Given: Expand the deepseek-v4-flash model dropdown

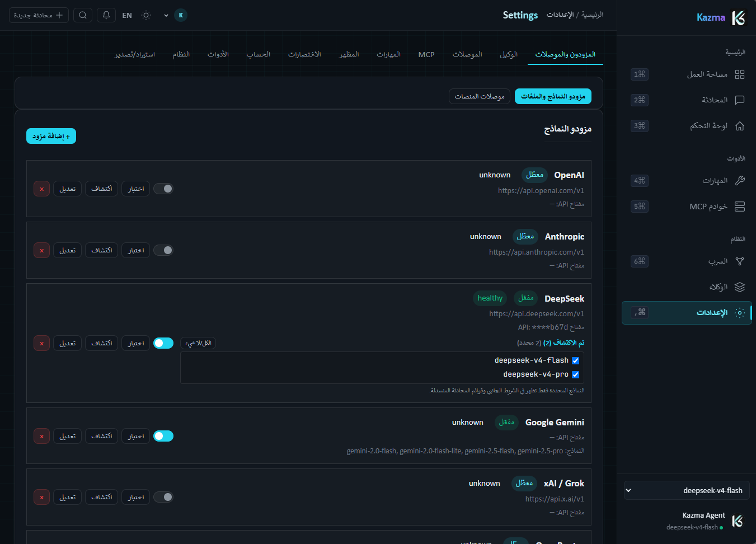Looking at the screenshot, I should click(687, 491).
